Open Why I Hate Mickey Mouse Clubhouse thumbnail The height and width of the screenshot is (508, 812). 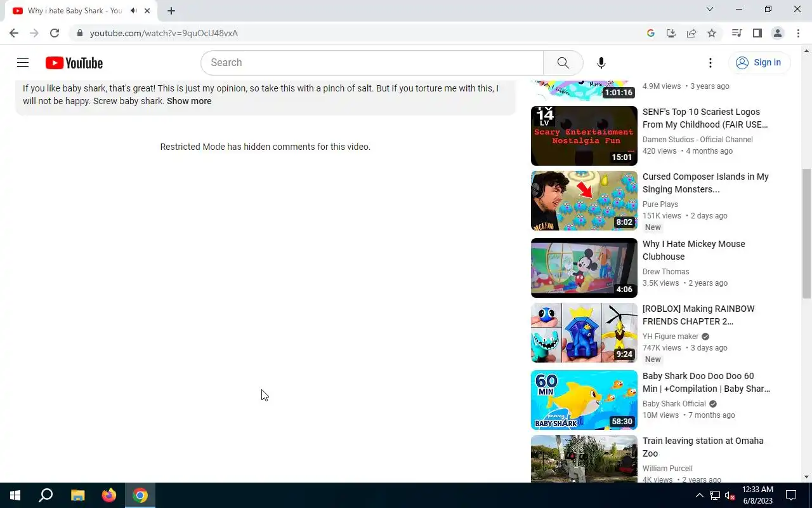pos(584,268)
